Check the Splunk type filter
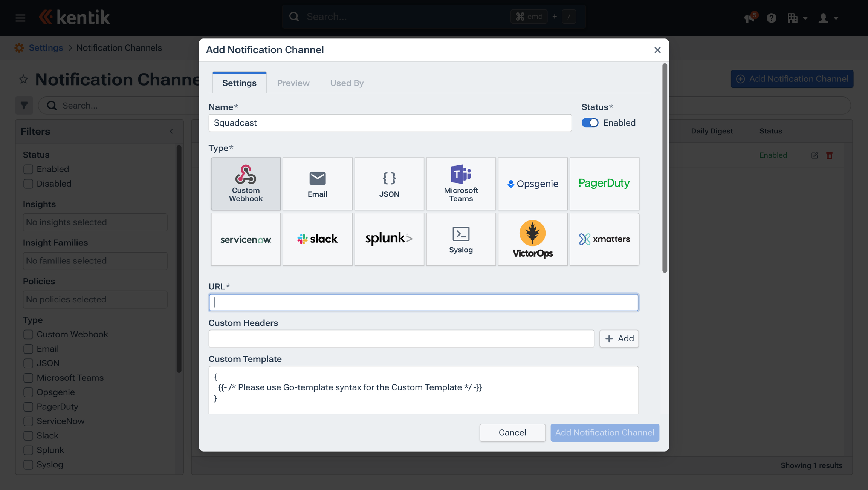868x490 pixels. coord(28,450)
